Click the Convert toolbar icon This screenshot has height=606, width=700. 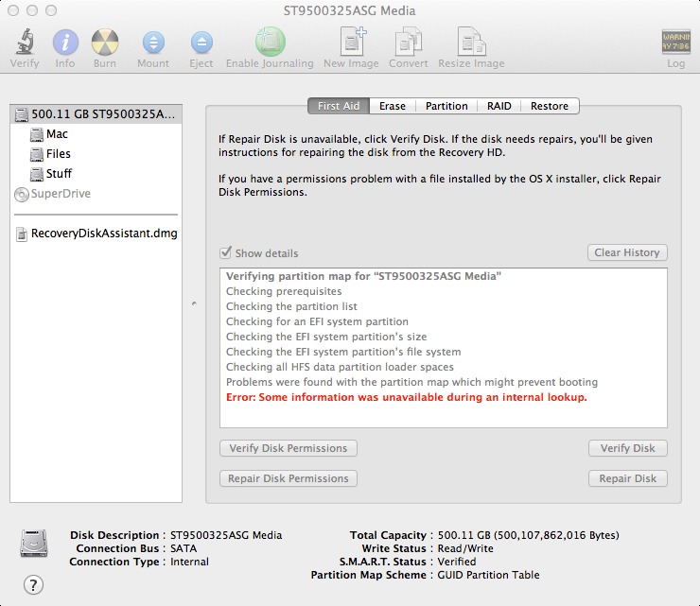pos(408,42)
